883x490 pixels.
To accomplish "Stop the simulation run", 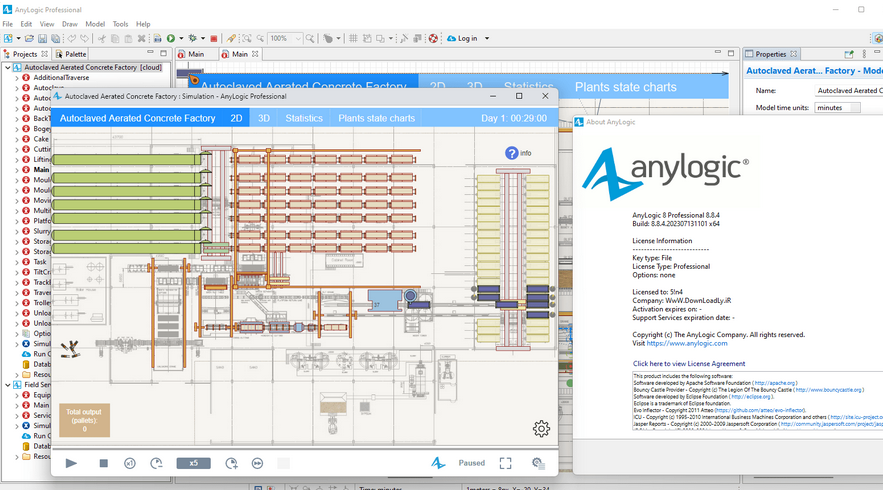I will 103,463.
